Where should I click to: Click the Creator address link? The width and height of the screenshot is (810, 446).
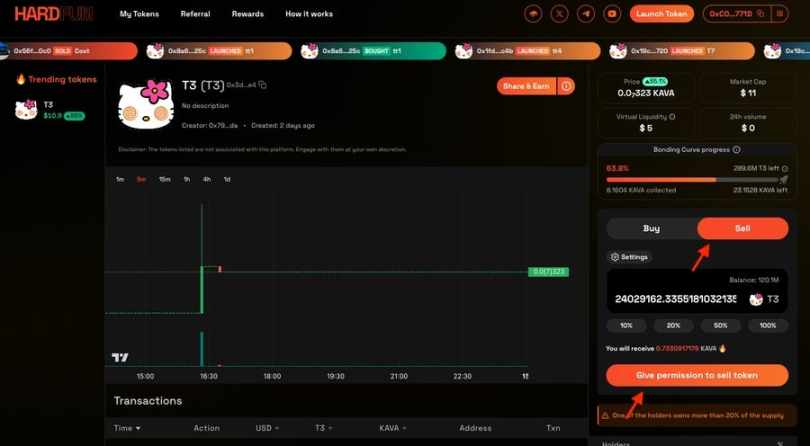[223, 126]
